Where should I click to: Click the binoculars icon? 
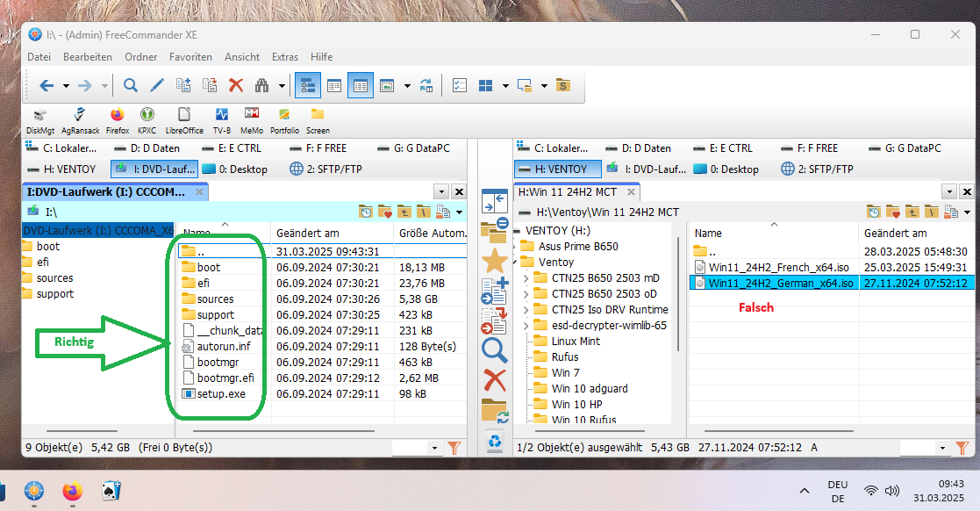261,86
